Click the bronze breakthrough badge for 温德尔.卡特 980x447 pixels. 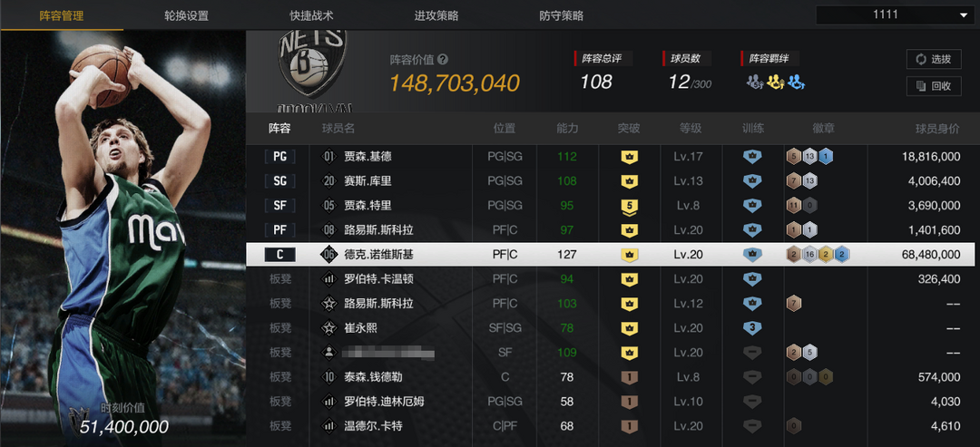(x=629, y=427)
